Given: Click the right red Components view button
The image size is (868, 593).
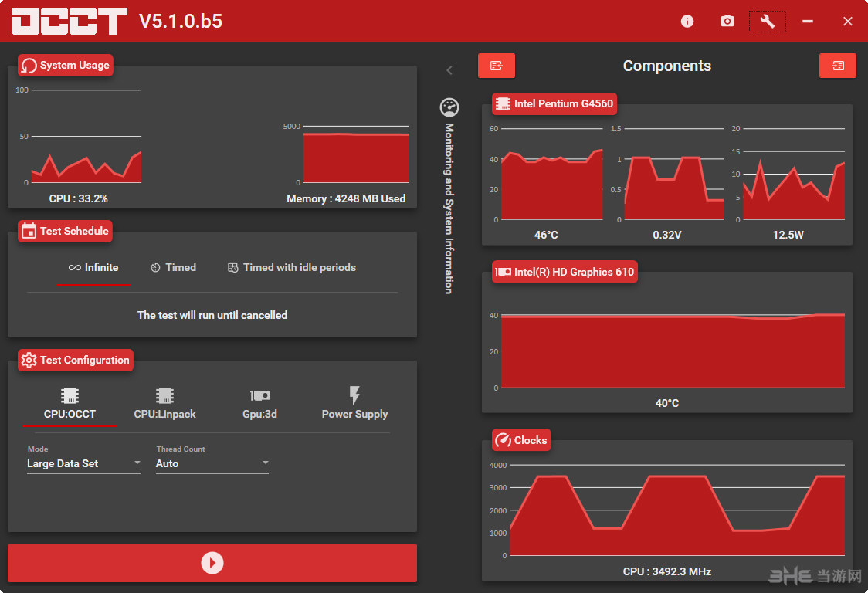Looking at the screenshot, I should click(838, 66).
